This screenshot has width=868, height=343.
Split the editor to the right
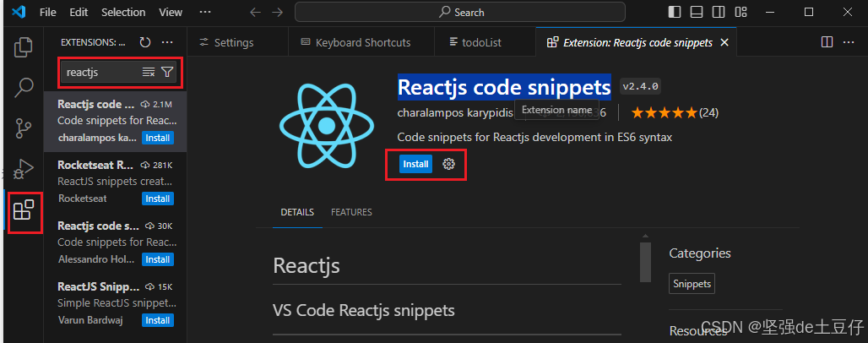click(x=827, y=42)
